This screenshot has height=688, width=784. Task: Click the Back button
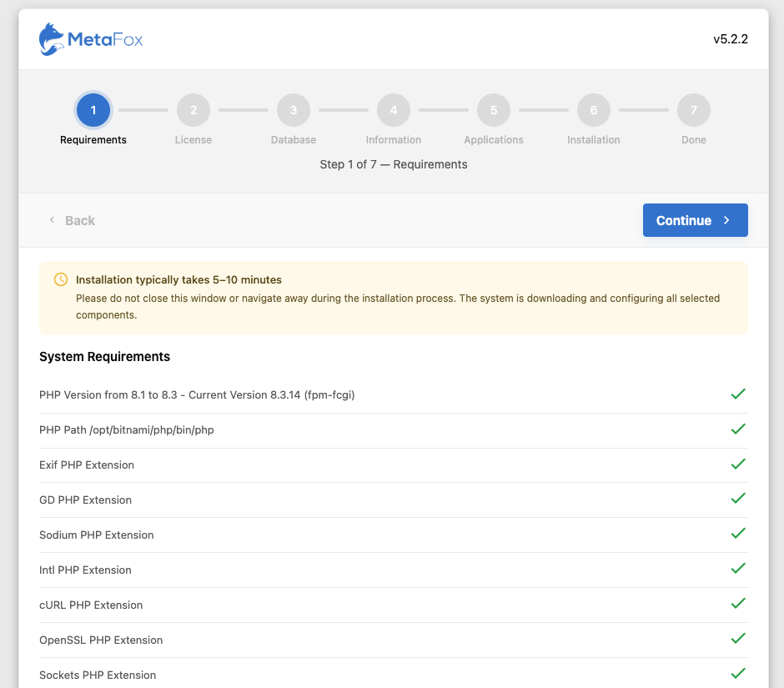(72, 220)
